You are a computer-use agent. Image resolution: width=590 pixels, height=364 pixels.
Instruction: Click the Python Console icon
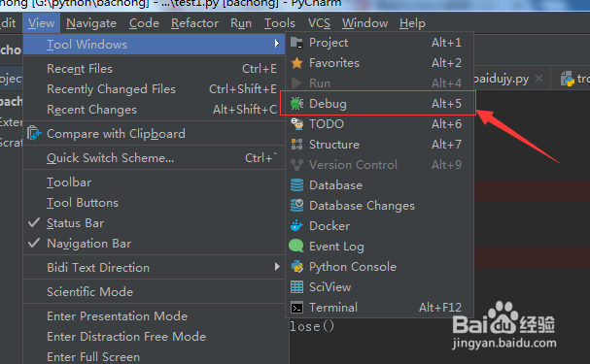click(x=296, y=267)
